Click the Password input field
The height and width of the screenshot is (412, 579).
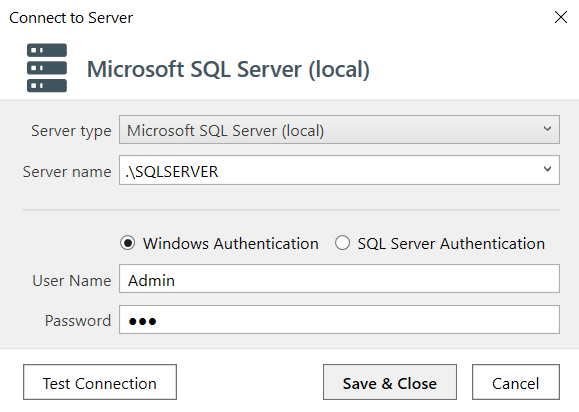pyautogui.click(x=339, y=320)
